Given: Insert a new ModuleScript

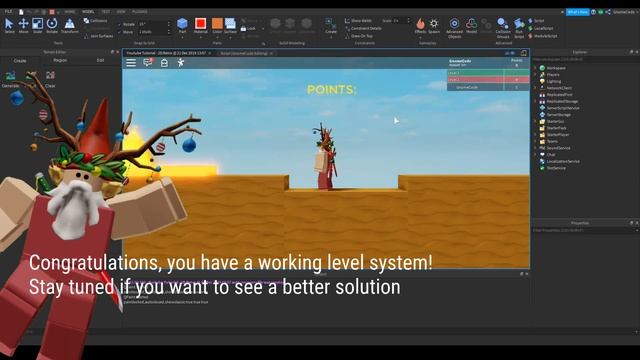Looking at the screenshot, I should pyautogui.click(x=543, y=36).
